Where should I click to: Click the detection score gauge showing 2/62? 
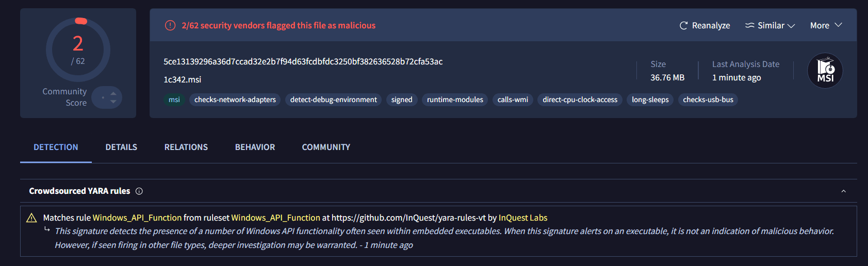[x=78, y=50]
